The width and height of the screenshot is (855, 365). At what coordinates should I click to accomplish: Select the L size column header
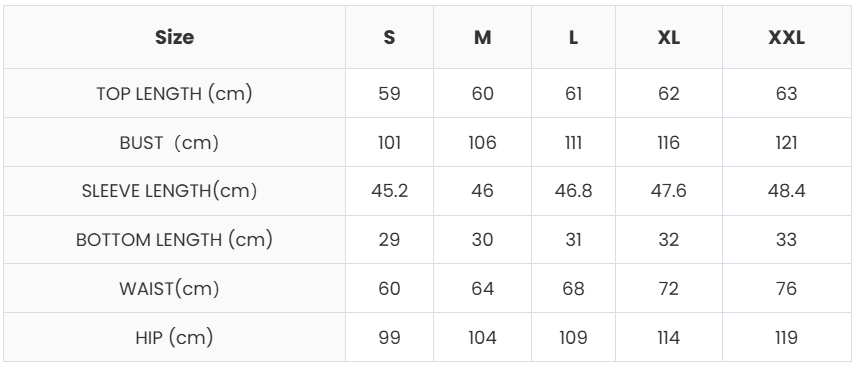pos(573,38)
